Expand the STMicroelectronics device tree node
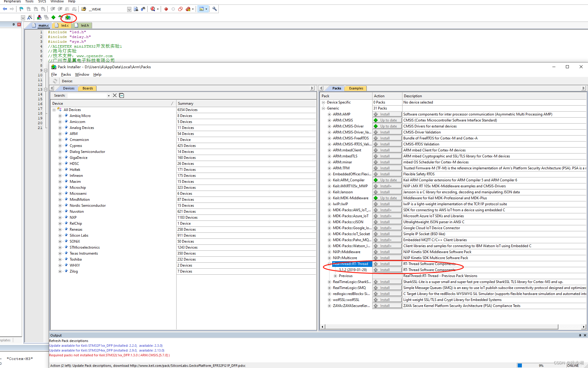The image size is (588, 368). [x=60, y=247]
